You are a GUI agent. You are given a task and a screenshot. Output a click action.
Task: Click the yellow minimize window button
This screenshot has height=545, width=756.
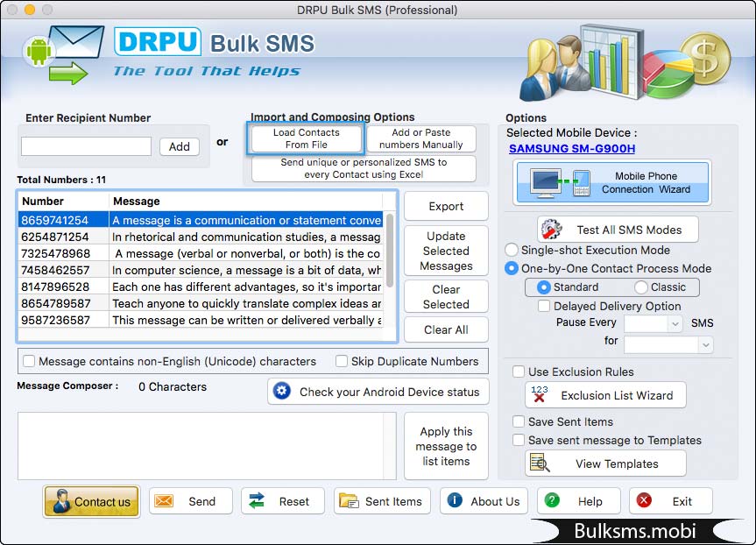click(30, 9)
